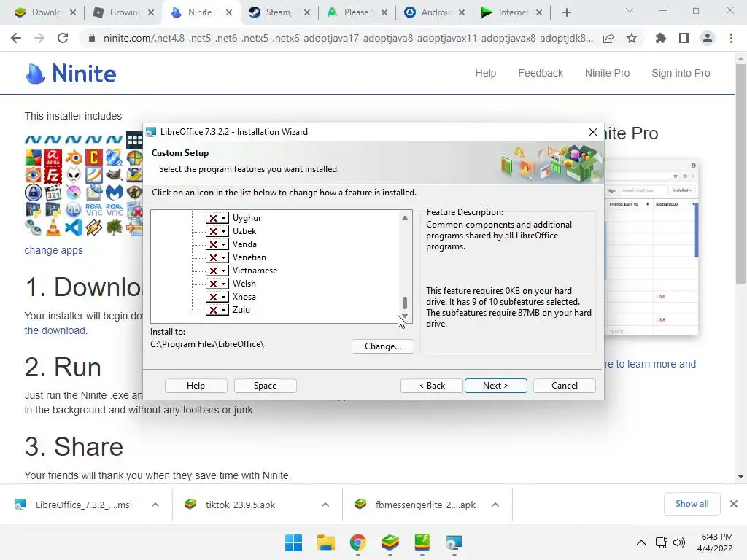The height and width of the screenshot is (560, 747).
Task: Click the qBittorrent qb icon
Action: point(74,210)
